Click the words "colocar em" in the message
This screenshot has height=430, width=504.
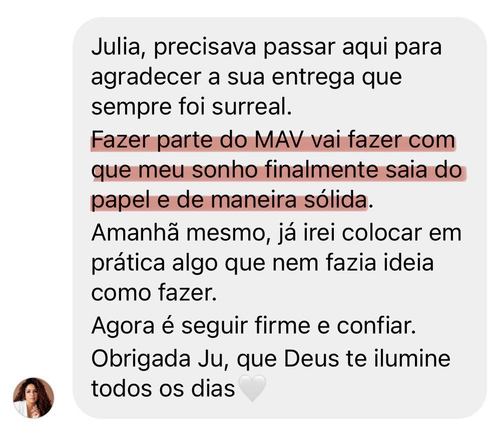pos(401,233)
